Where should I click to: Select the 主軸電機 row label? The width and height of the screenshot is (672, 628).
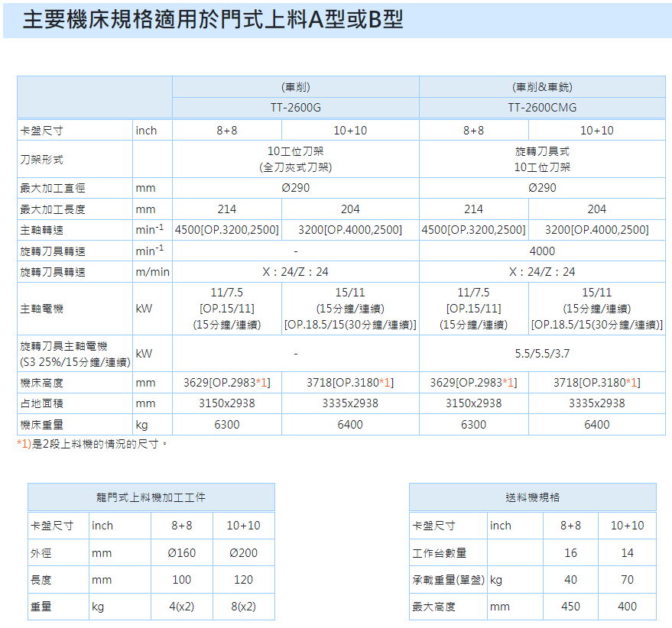(x=41, y=309)
